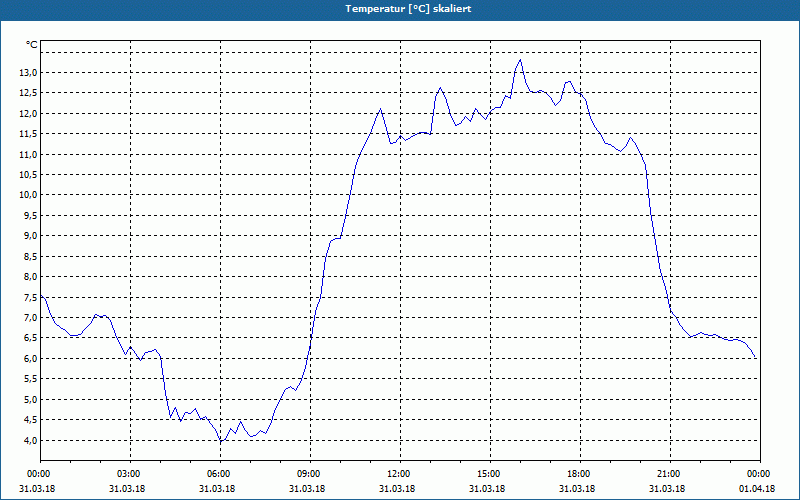800x500 pixels.
Task: Click the '15:00' time axis label
Action: [x=488, y=474]
